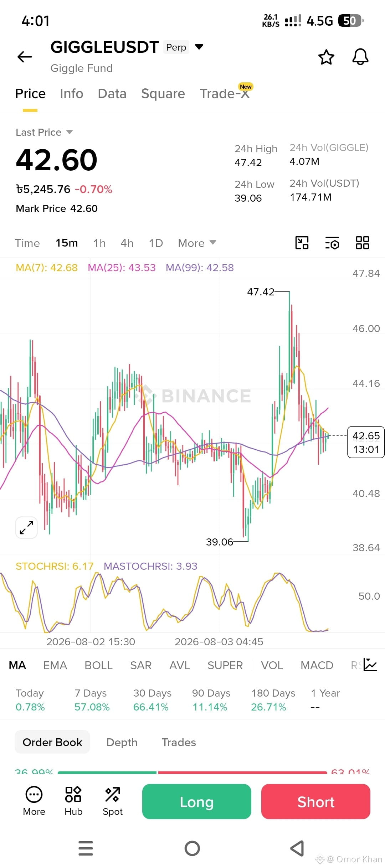Switch to the Data tab
The height and width of the screenshot is (868, 385).
(x=112, y=94)
